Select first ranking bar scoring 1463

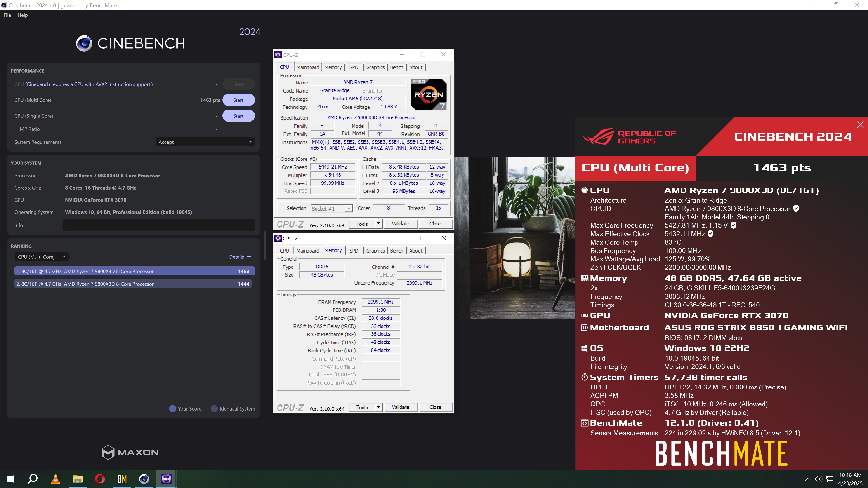(134, 271)
